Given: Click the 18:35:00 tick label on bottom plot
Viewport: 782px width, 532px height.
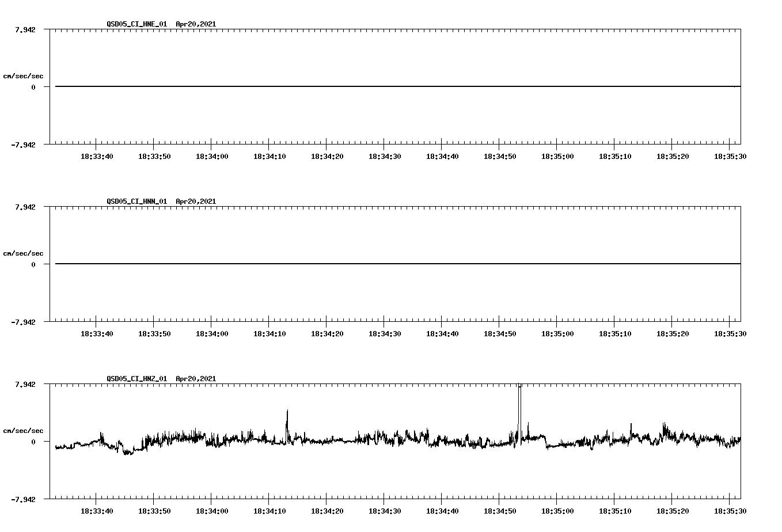Looking at the screenshot, I should (559, 510).
